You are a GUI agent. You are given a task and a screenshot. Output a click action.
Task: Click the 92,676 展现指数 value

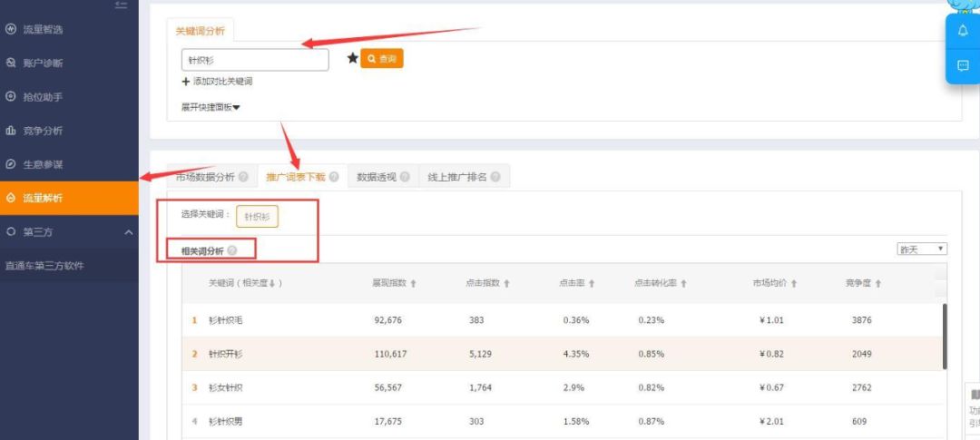(x=388, y=320)
